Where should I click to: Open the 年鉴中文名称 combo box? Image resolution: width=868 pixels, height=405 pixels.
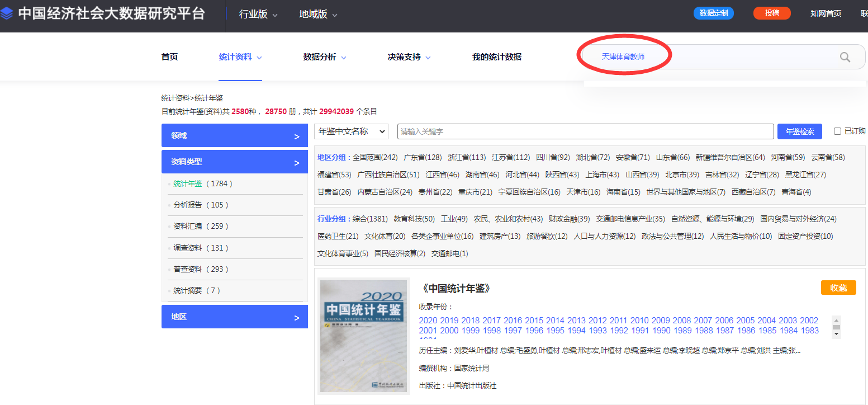point(352,131)
